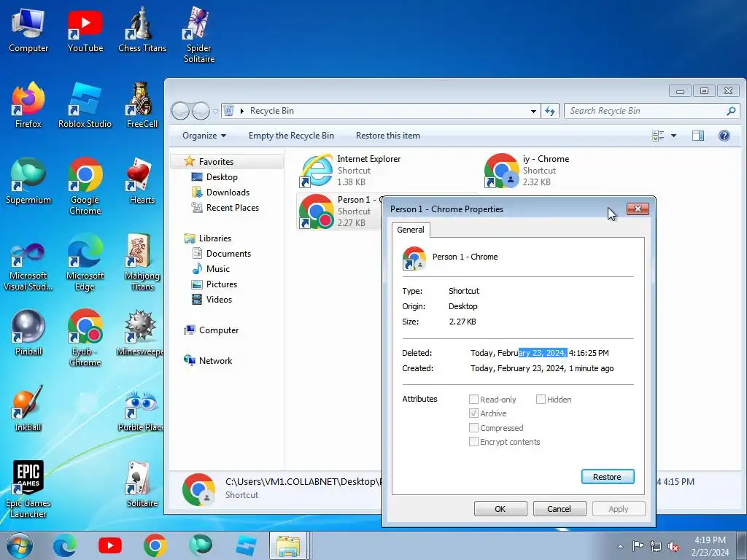This screenshot has width=747, height=560.
Task: Open recent pages dropdown beside navigation arrows
Action: pos(215,112)
